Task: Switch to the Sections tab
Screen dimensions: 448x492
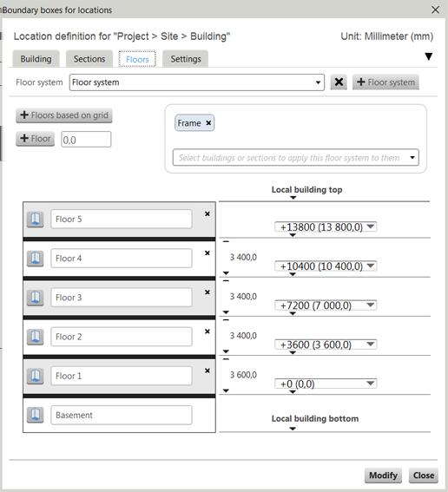Action: point(89,59)
